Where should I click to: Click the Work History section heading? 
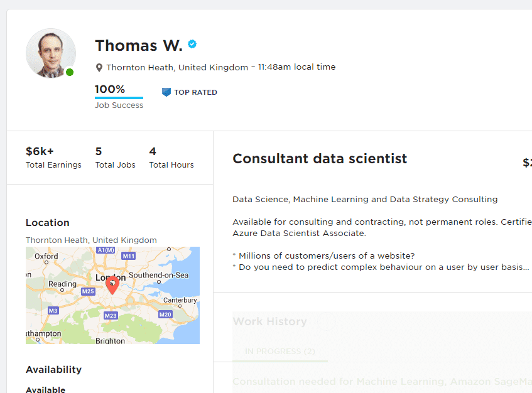click(269, 321)
